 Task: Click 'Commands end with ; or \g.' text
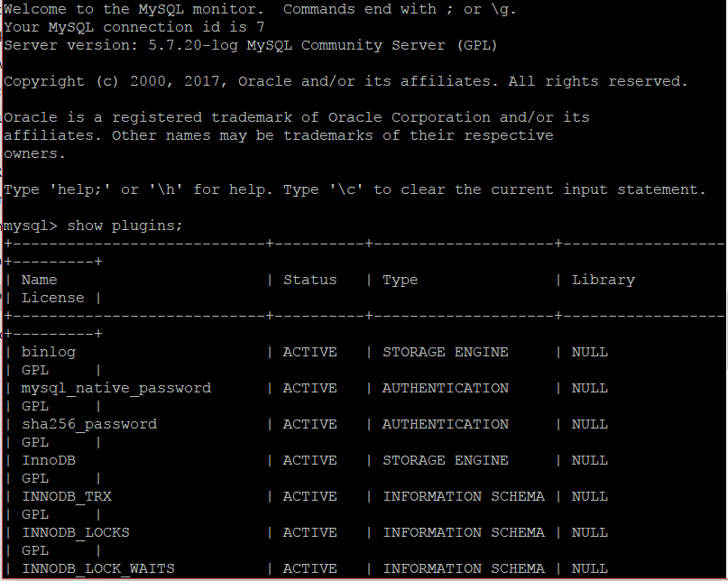click(400, 9)
